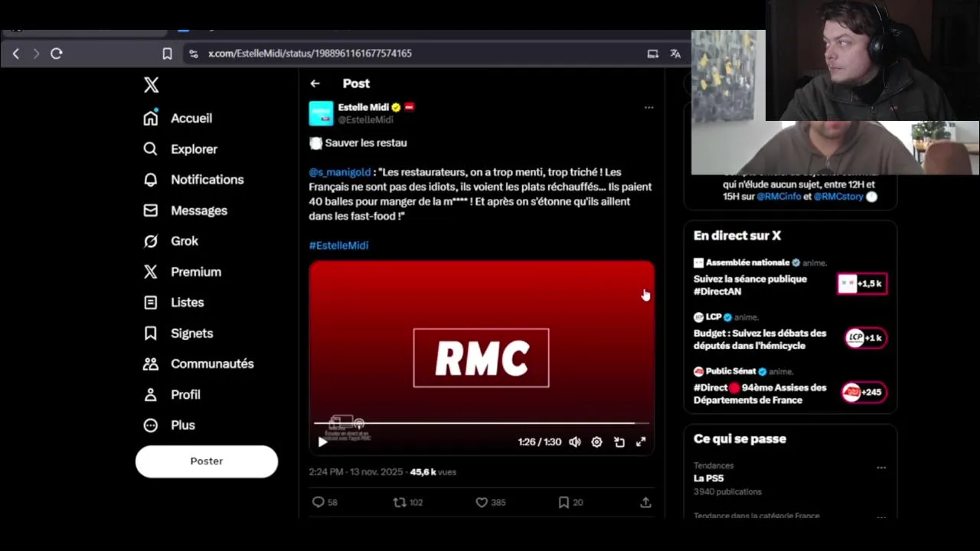Click the @s_manigold mention
The image size is (980, 551).
[339, 172]
